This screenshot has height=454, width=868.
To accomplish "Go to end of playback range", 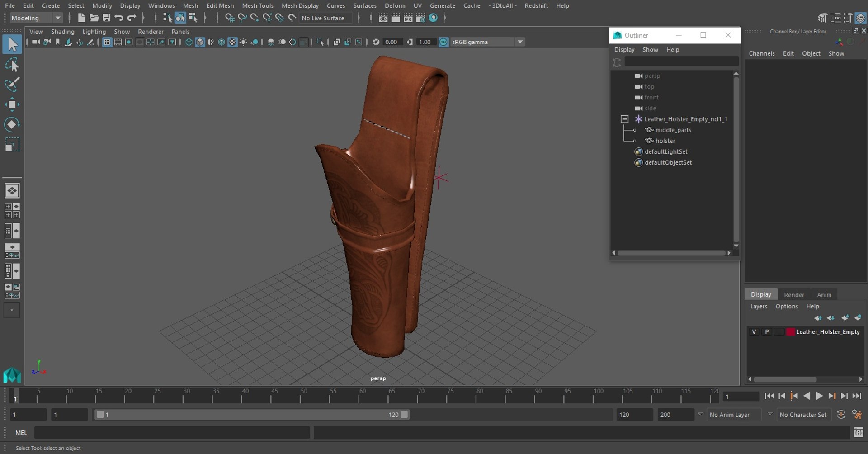I will pos(857,396).
